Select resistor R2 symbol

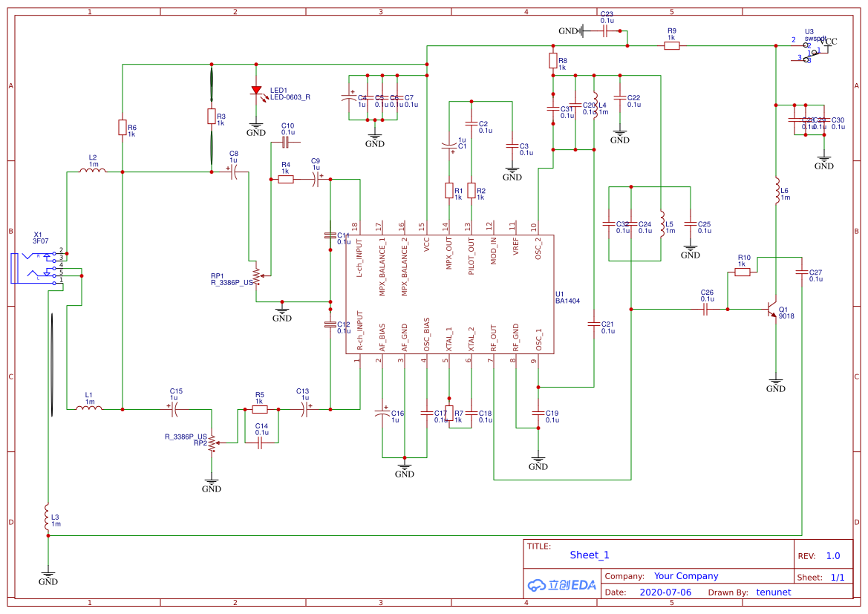point(471,191)
